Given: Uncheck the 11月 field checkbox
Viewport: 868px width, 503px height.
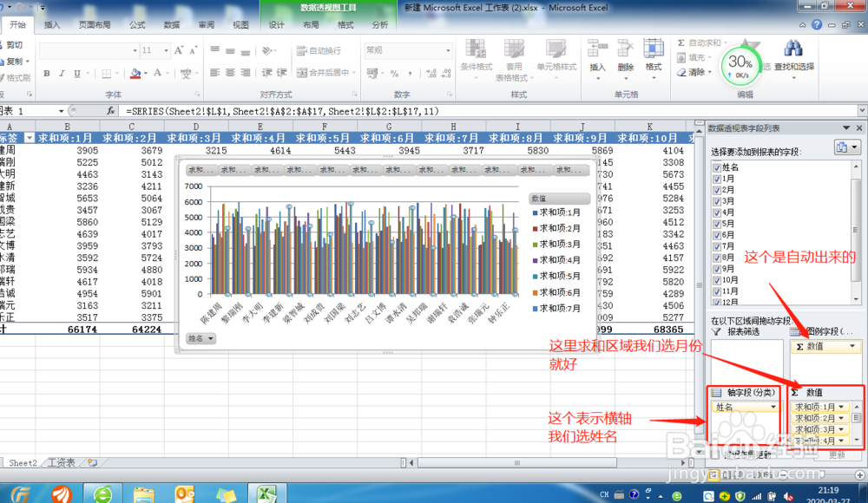Looking at the screenshot, I should click(717, 291).
